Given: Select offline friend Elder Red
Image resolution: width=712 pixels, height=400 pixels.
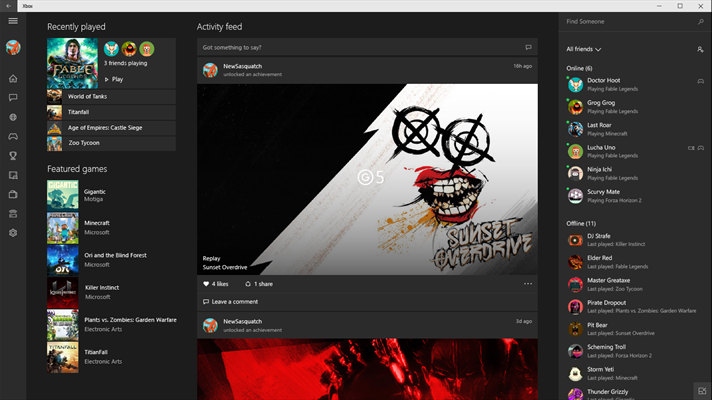Looking at the screenshot, I should coord(635,262).
